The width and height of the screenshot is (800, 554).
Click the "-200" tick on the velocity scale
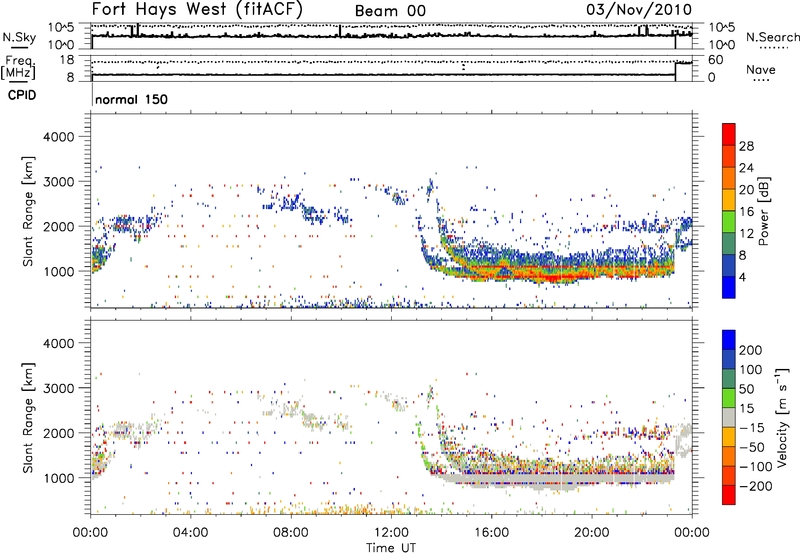[756, 486]
